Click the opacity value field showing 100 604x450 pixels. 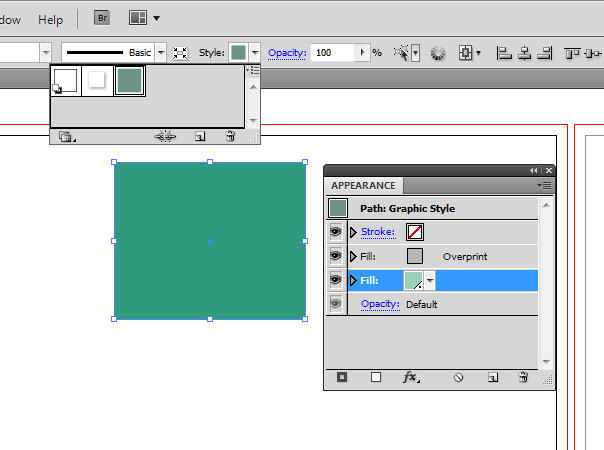point(334,52)
